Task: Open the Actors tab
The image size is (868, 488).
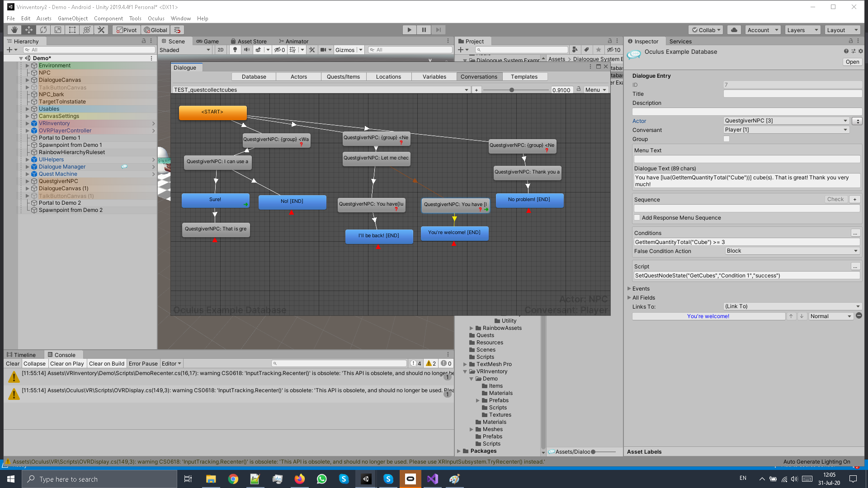Action: (x=299, y=77)
